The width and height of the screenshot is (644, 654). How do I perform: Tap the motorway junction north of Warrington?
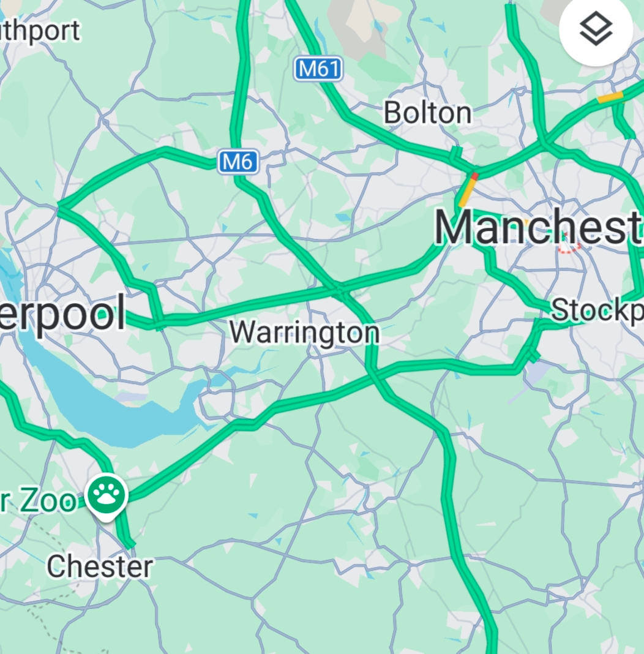pos(340,289)
